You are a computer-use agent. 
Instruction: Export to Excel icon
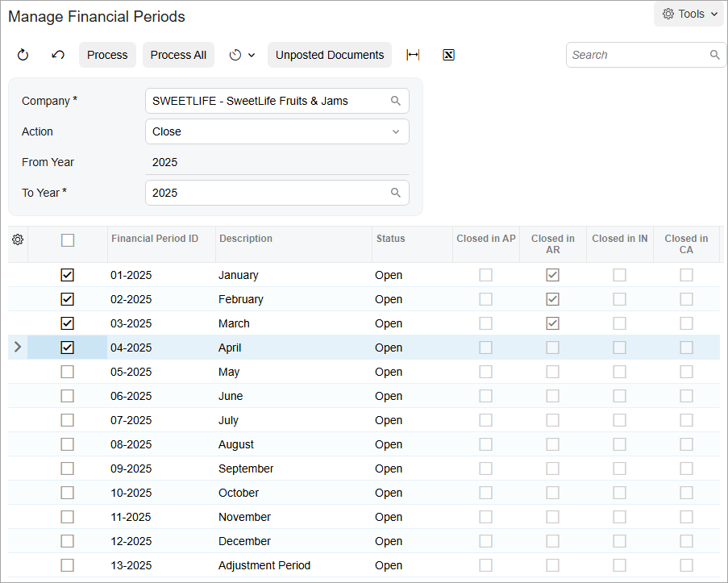(x=448, y=55)
